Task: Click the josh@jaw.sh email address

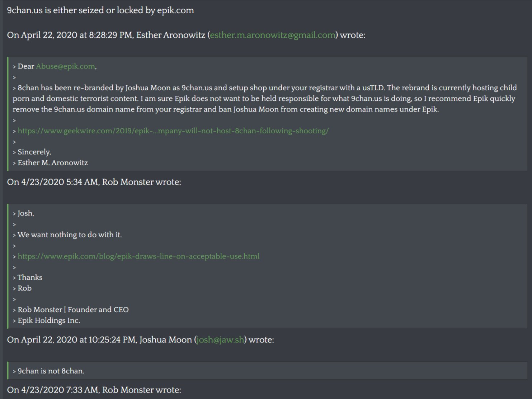Action: point(220,340)
